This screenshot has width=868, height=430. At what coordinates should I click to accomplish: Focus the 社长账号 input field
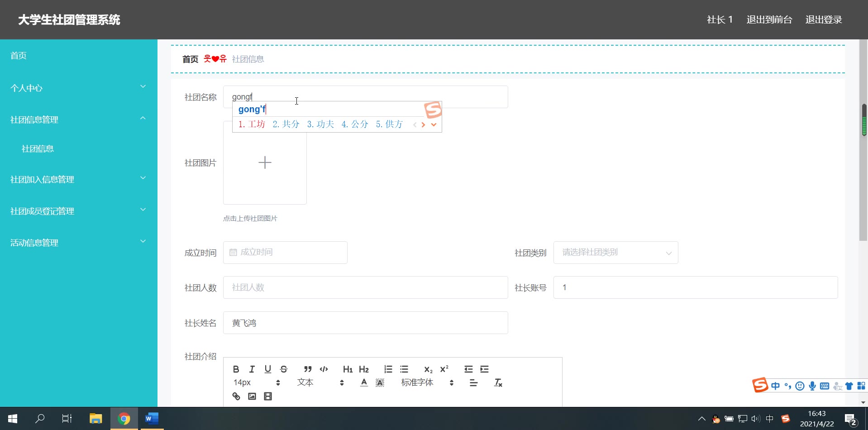pyautogui.click(x=696, y=287)
